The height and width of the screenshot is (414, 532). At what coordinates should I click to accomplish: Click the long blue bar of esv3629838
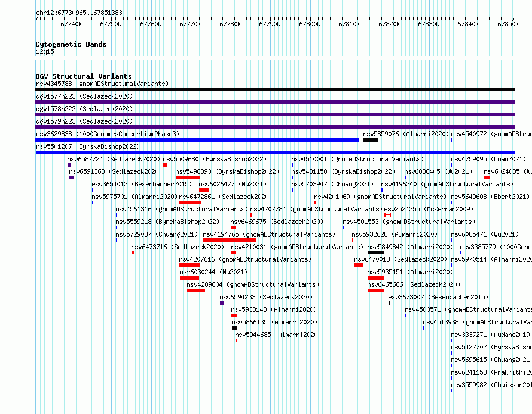(x=197, y=140)
